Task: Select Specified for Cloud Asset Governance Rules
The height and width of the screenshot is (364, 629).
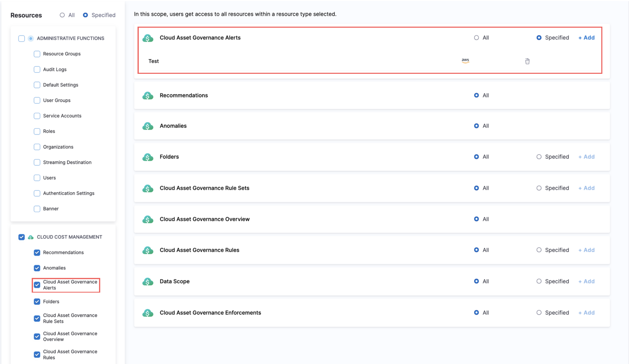Action: [539, 250]
